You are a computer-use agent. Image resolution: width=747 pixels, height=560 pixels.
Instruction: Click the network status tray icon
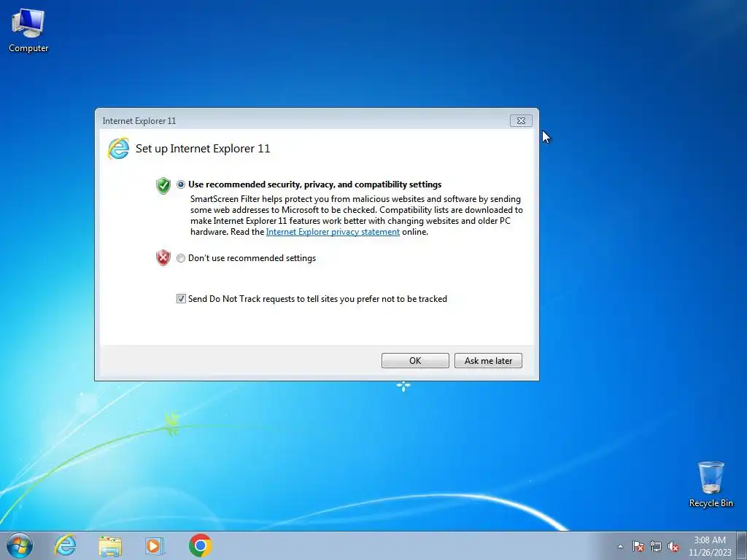[656, 546]
